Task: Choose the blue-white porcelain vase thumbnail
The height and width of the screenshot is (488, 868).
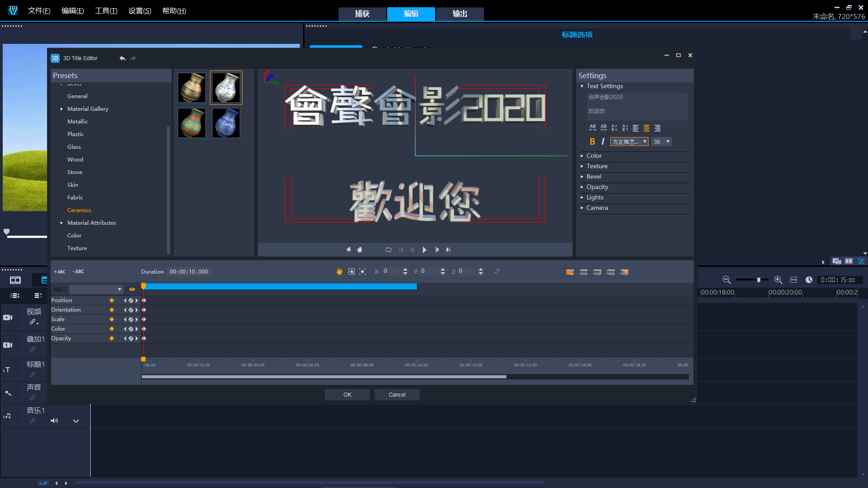Action: click(x=226, y=88)
